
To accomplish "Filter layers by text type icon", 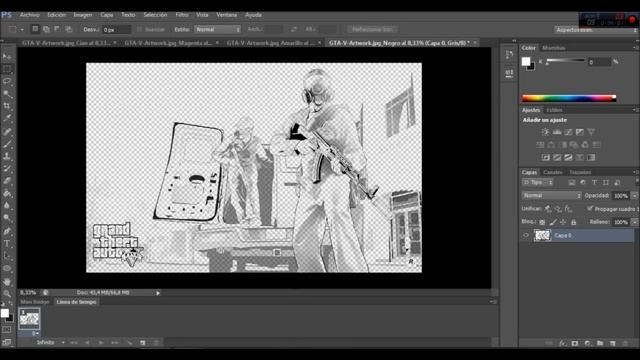I will click(x=594, y=182).
